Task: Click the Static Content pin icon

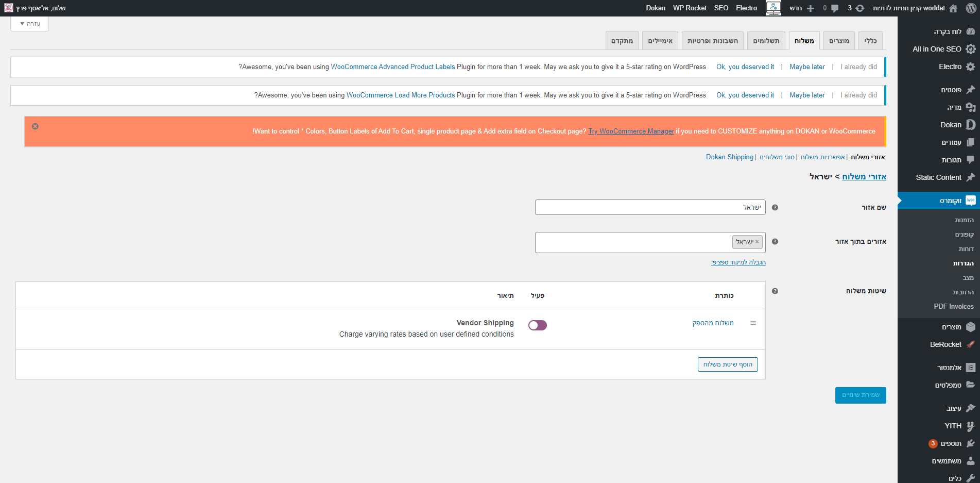Action: click(971, 177)
